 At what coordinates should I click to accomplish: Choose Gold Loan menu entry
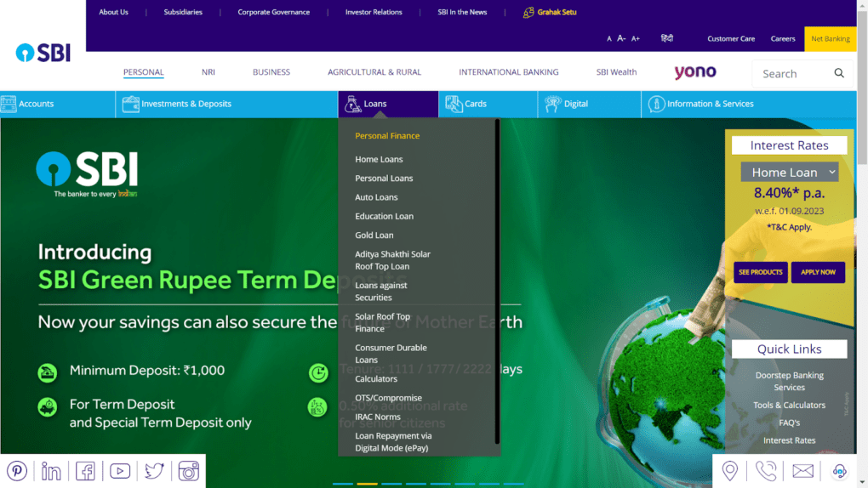[x=374, y=235]
